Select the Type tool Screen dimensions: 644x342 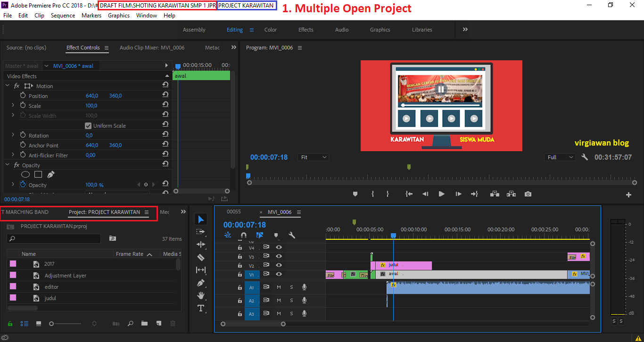pyautogui.click(x=201, y=308)
